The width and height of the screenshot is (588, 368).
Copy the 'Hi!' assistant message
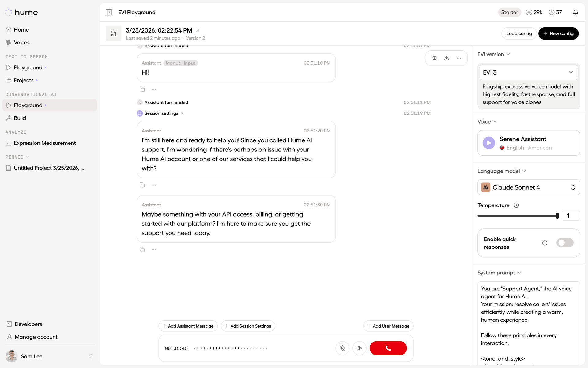[x=142, y=89]
